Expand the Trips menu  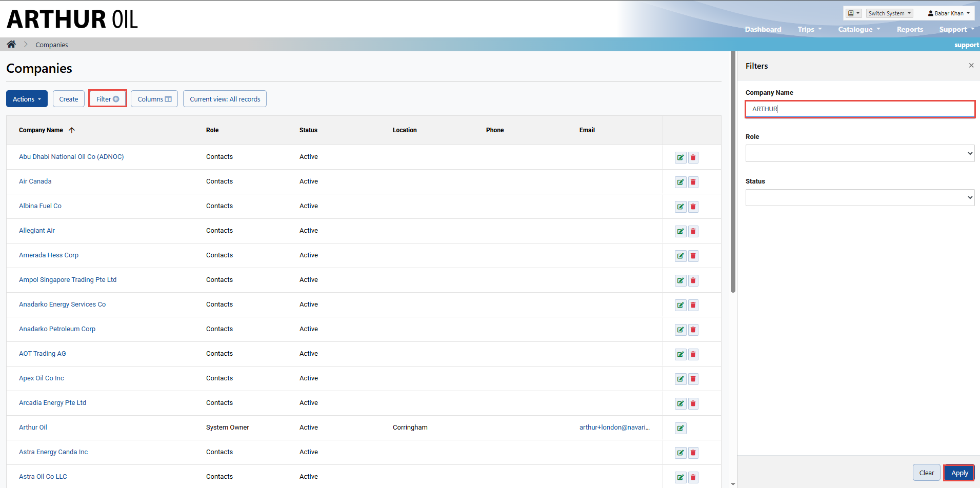[810, 29]
